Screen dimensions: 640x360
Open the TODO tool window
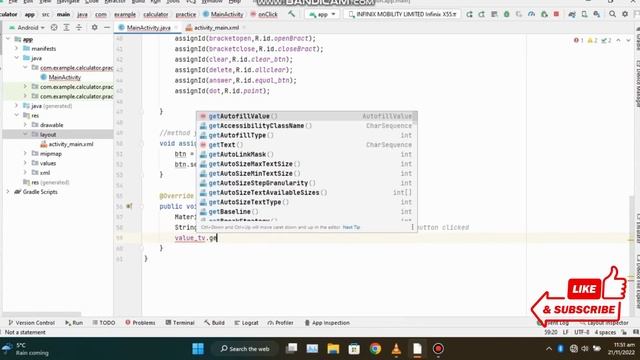tap(104, 322)
